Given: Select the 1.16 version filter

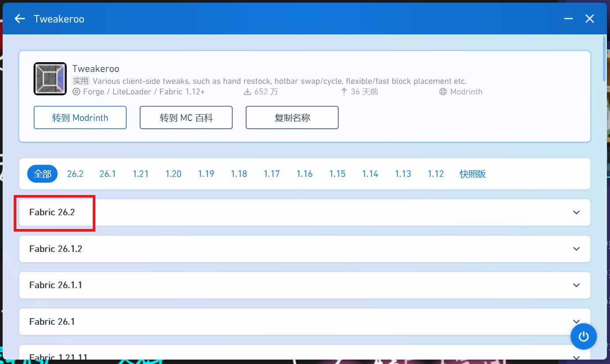Looking at the screenshot, I should [304, 174].
